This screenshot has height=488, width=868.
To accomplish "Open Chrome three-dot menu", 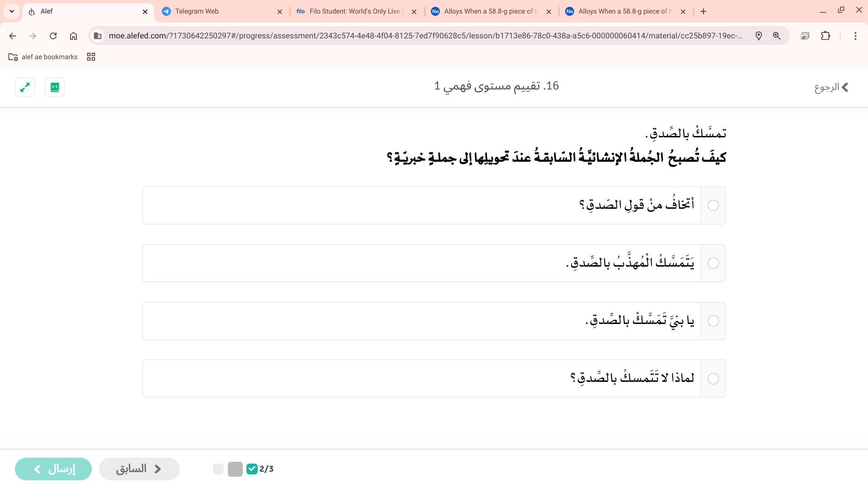I will (x=855, y=36).
